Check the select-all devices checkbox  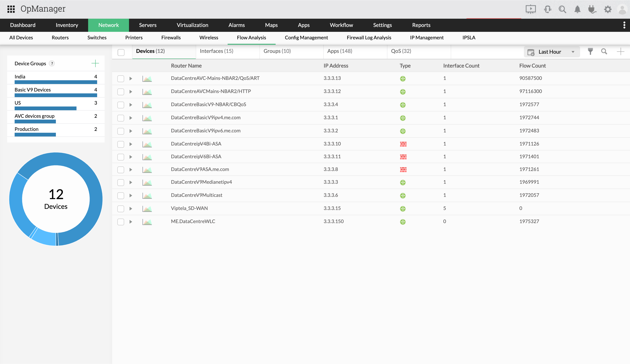pyautogui.click(x=121, y=52)
